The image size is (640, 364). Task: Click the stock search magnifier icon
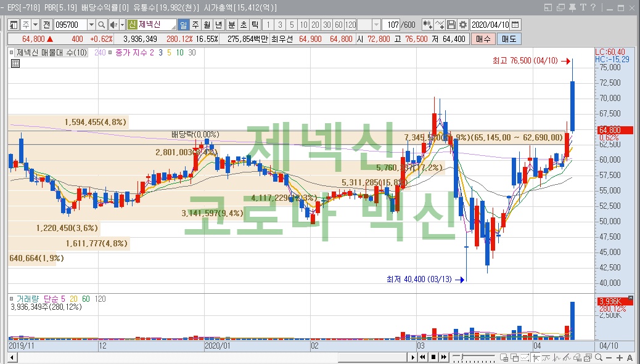click(x=102, y=25)
